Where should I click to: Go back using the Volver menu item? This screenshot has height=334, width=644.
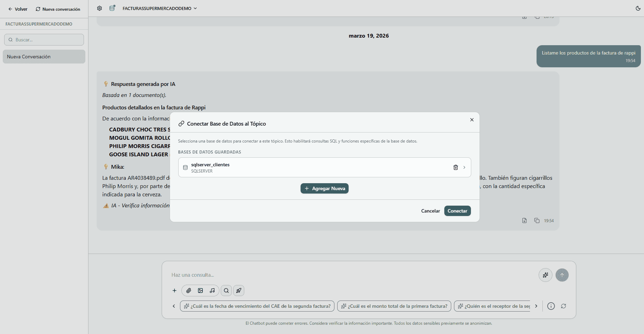click(18, 9)
